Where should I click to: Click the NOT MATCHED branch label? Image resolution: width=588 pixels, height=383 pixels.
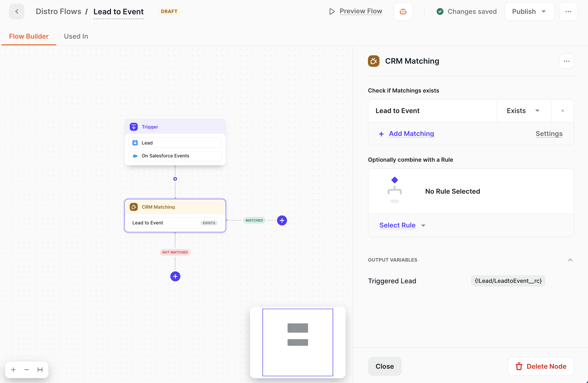[x=175, y=252]
